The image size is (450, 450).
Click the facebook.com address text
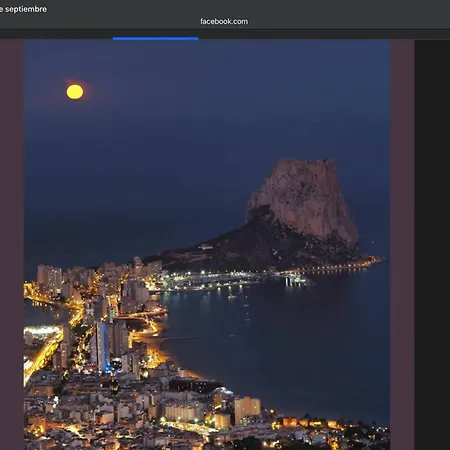[224, 21]
